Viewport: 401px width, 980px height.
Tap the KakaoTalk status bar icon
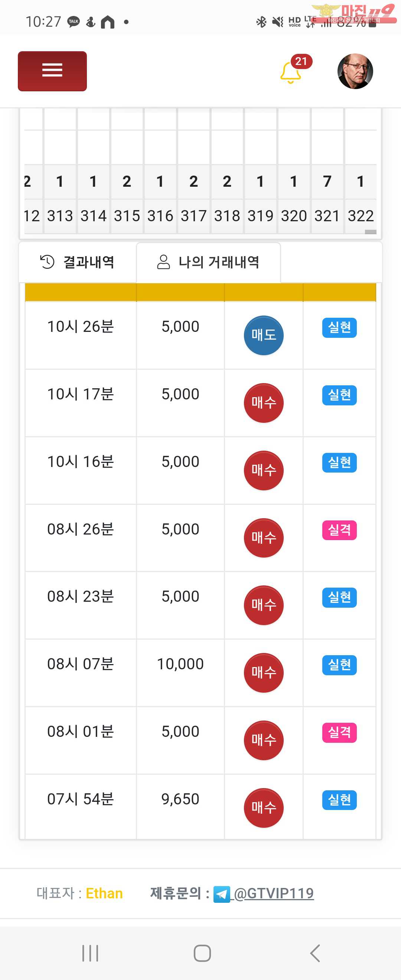pos(74,22)
